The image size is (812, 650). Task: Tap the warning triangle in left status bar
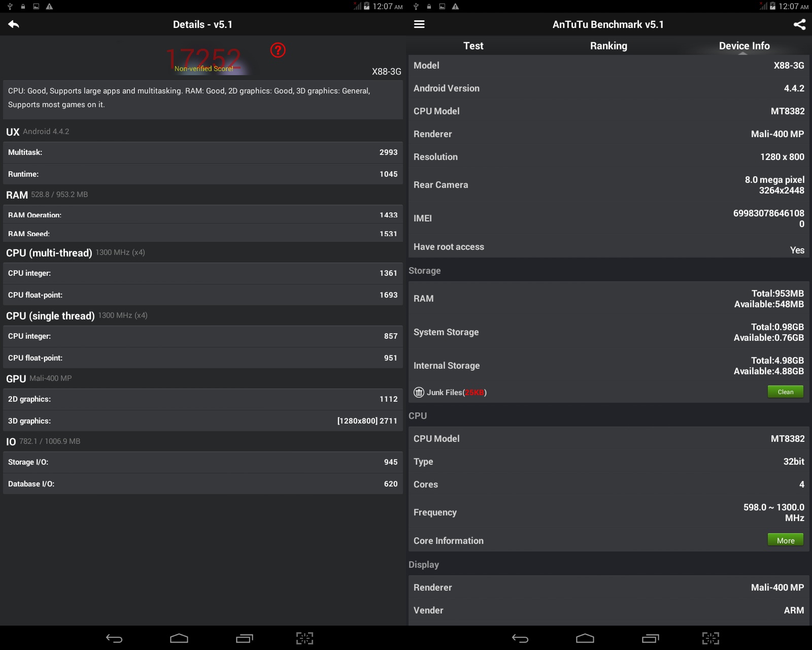pyautogui.click(x=49, y=6)
